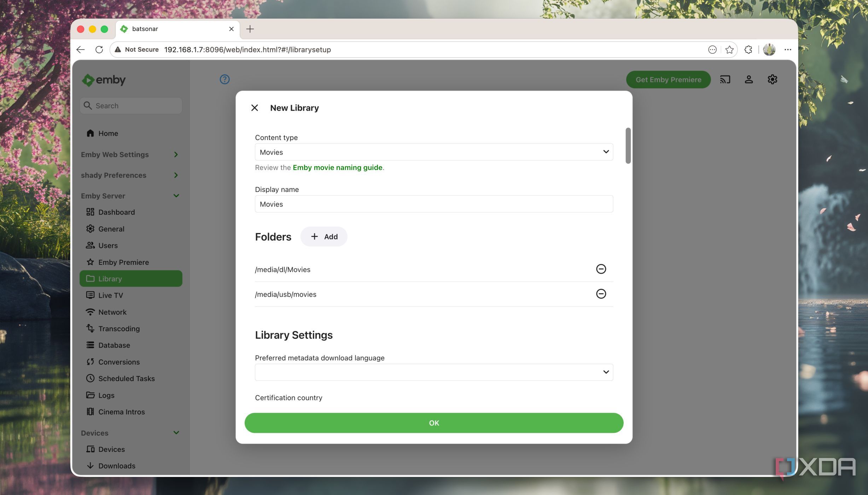868x495 pixels.
Task: Open the browser profile avatar
Action: pos(769,49)
